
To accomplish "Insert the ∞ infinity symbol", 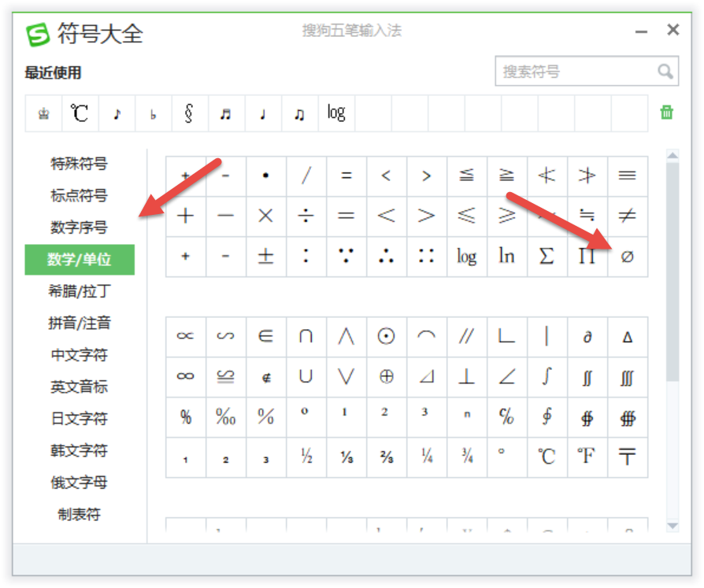I will (185, 376).
